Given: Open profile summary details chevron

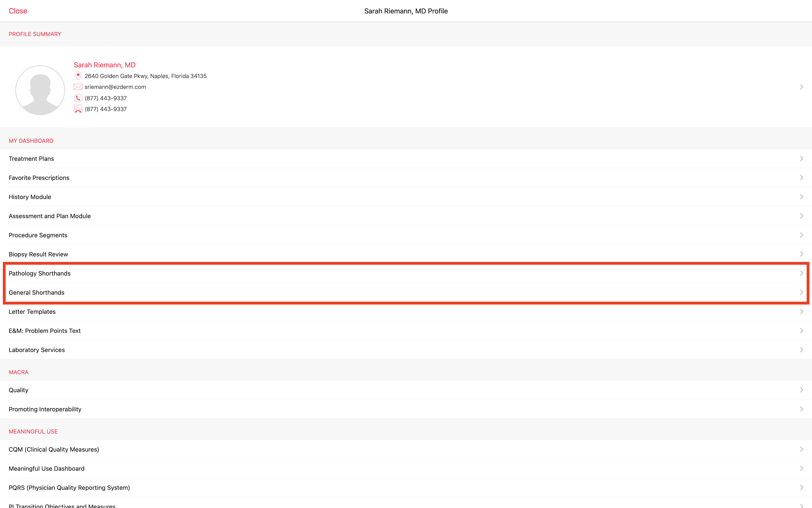Looking at the screenshot, I should (801, 87).
